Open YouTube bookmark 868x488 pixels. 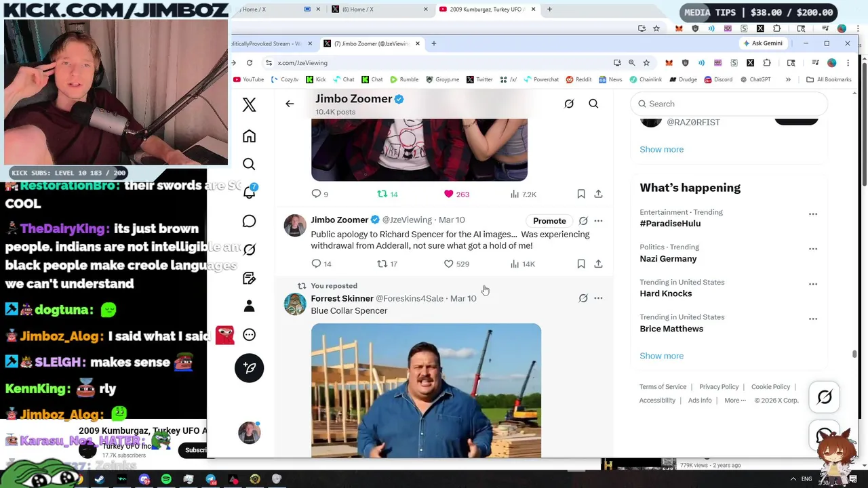pos(248,79)
